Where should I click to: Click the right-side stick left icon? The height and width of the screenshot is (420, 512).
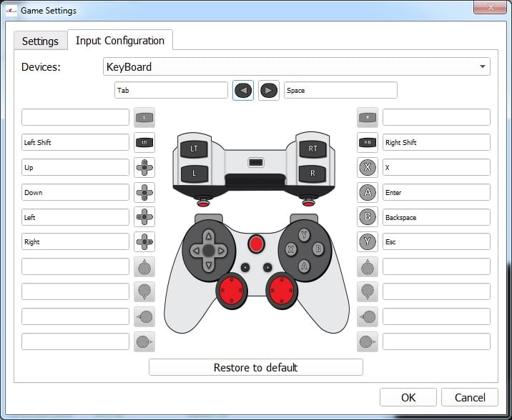click(x=368, y=316)
